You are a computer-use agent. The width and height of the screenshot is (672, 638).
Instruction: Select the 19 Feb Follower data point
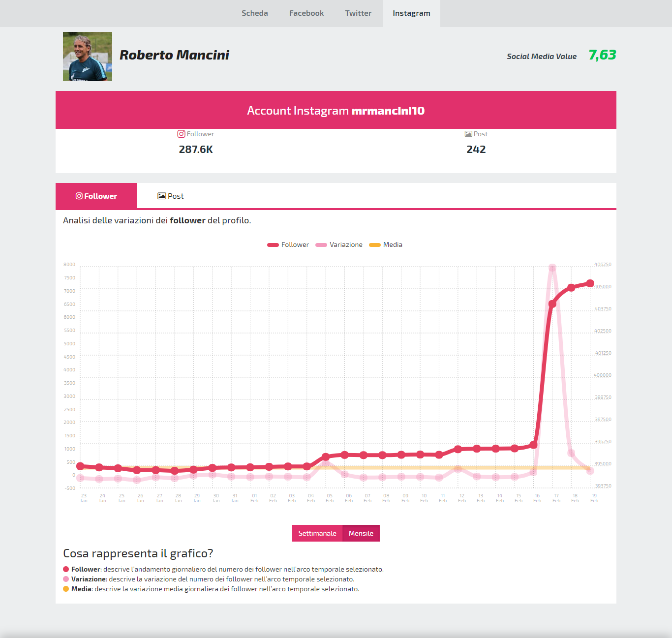[x=590, y=283]
